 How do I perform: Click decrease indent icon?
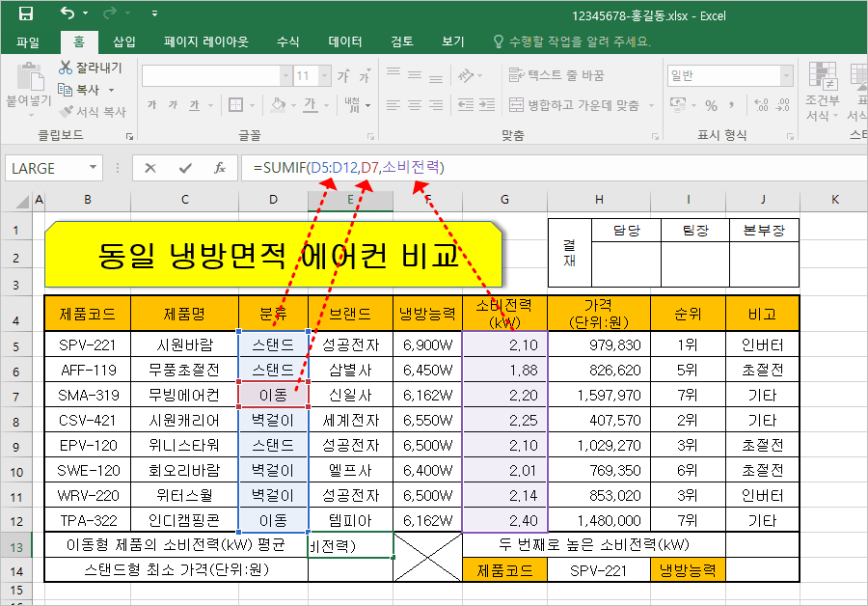(466, 104)
